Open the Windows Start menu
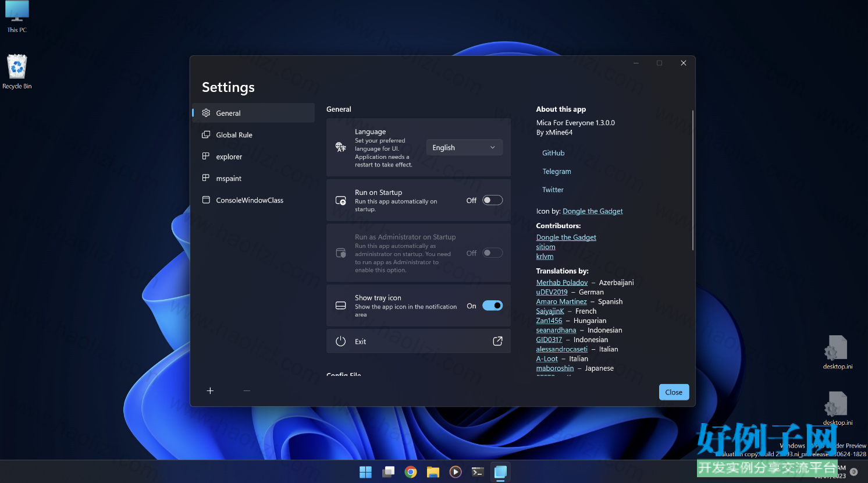This screenshot has width=868, height=483. tap(365, 472)
